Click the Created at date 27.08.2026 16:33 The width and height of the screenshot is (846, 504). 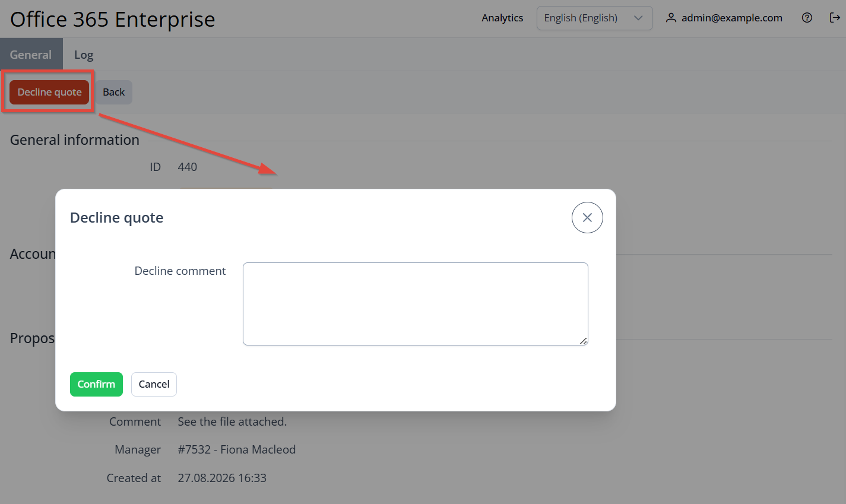click(x=222, y=478)
